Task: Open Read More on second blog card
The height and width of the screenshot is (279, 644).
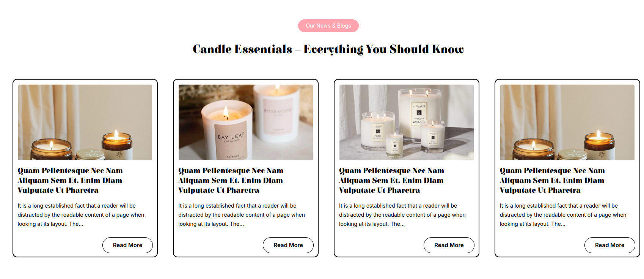Action: coord(288,245)
